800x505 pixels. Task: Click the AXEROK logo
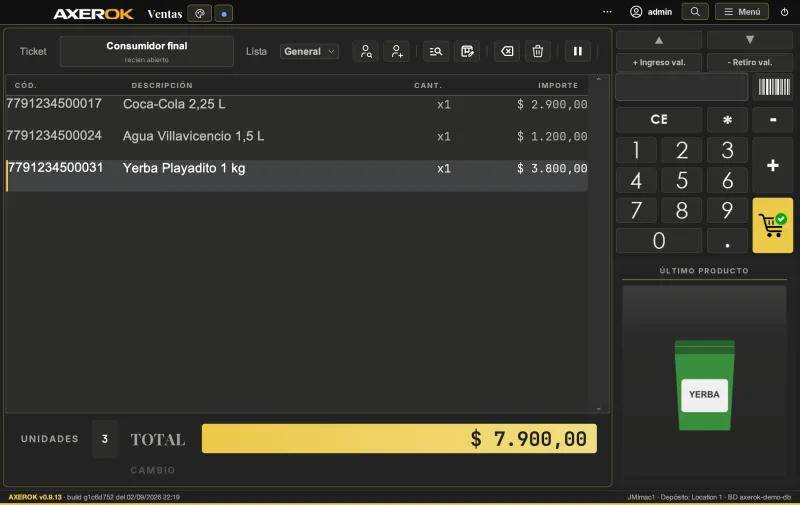(x=93, y=14)
